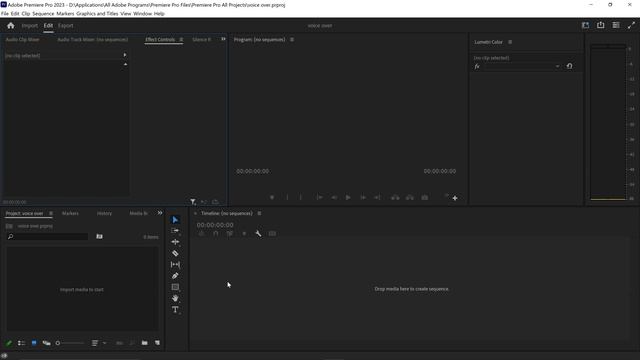Screen dimensions: 640x360
Task: Open the Sequence menu
Action: click(43, 13)
